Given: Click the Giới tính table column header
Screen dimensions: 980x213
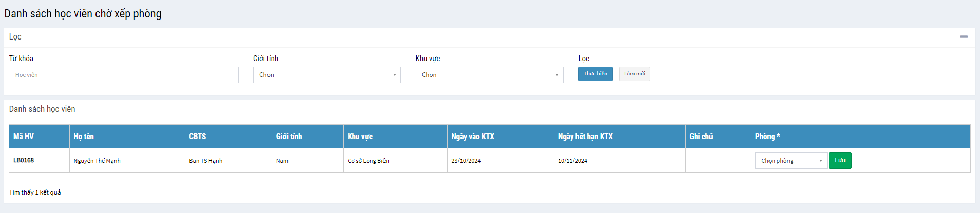Looking at the screenshot, I should (289, 137).
